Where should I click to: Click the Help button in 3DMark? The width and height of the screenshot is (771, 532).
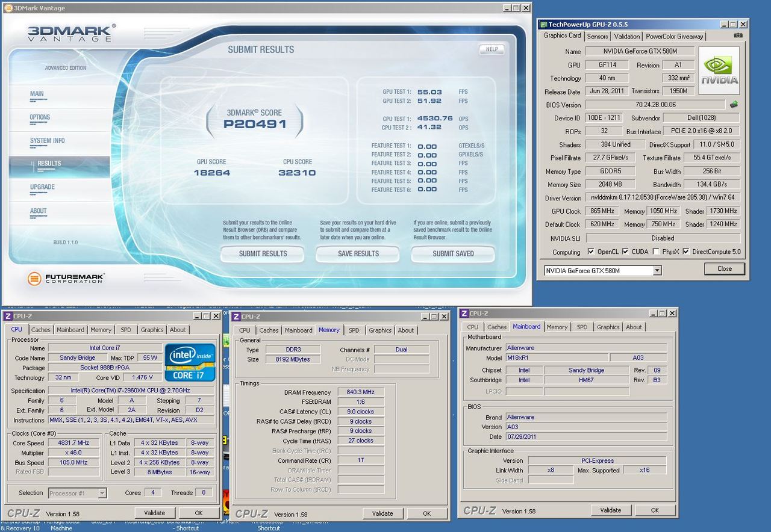tap(492, 49)
